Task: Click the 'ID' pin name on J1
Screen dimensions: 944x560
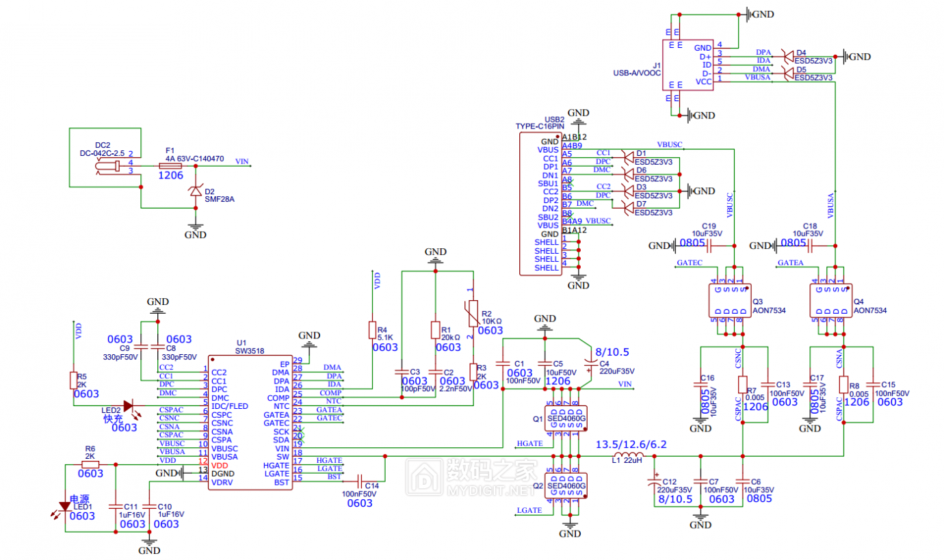Action: click(x=707, y=65)
